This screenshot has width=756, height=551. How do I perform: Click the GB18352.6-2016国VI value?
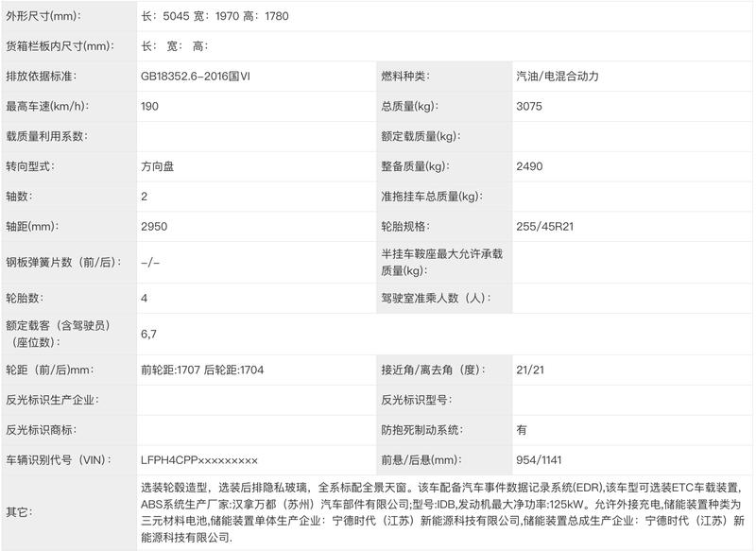tap(196, 77)
